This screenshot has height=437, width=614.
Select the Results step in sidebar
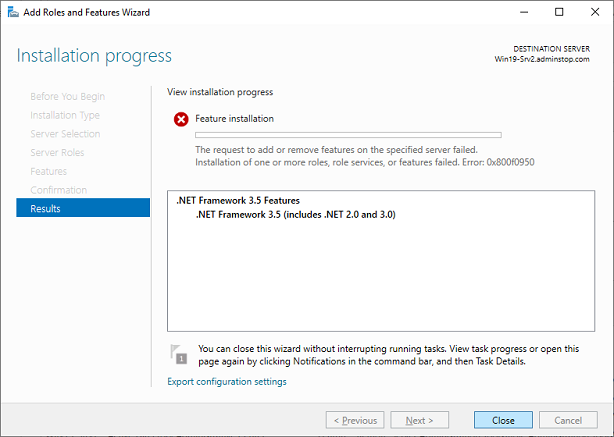click(46, 209)
